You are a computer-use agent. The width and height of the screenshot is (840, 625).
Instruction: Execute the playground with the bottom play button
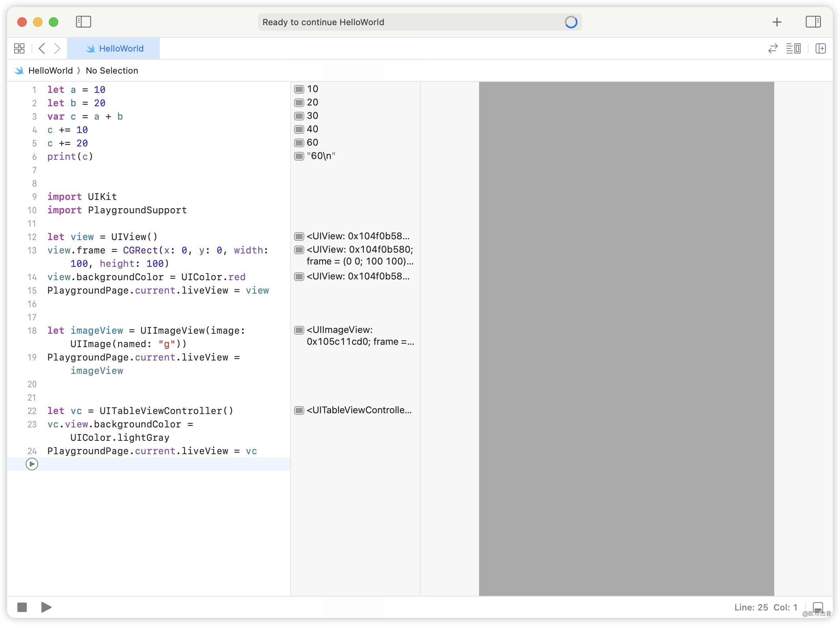tap(46, 607)
